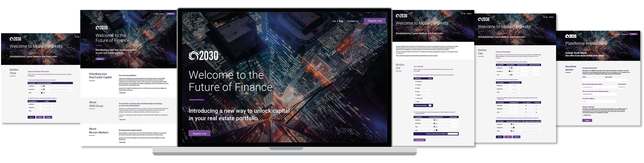Check the "Je suis d'accord" checkbox
The height and width of the screenshot is (163, 644).
[583, 115]
